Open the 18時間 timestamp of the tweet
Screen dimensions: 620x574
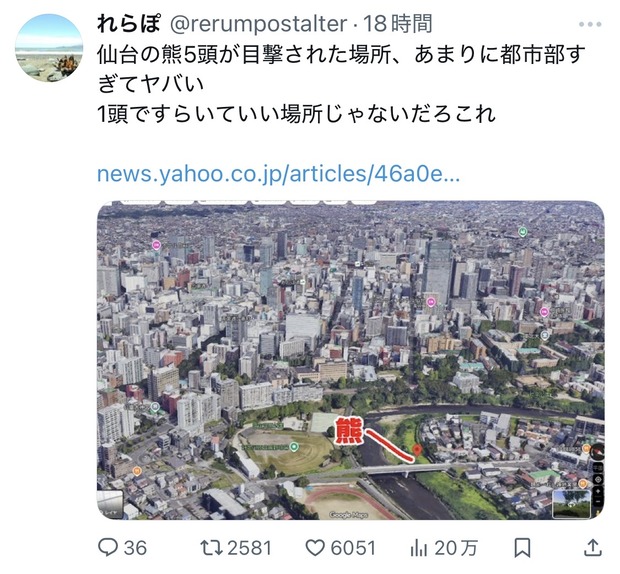tap(398, 24)
